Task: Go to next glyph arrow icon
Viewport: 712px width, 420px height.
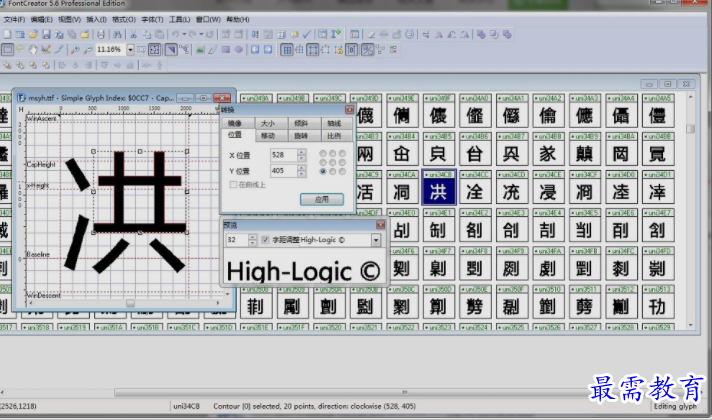Action: pos(268,49)
